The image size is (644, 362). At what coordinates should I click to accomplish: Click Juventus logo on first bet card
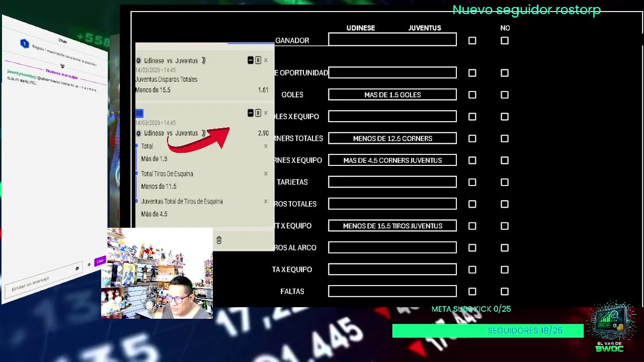tap(203, 60)
